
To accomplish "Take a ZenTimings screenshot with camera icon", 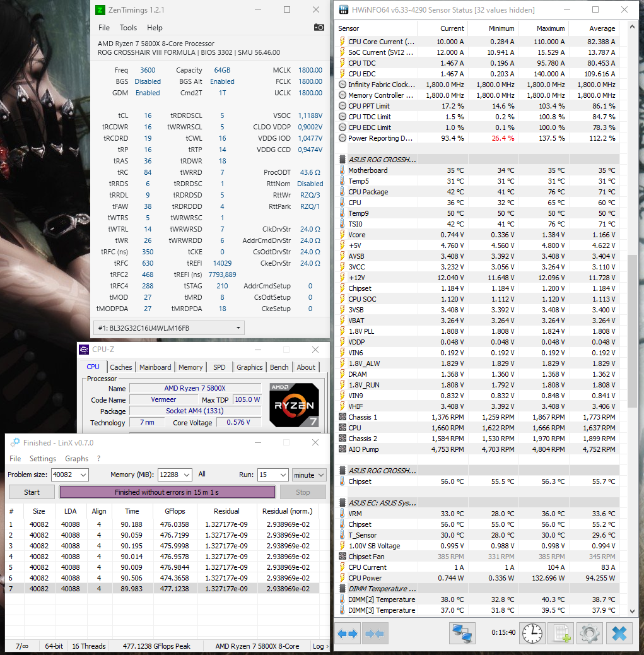I will (319, 27).
